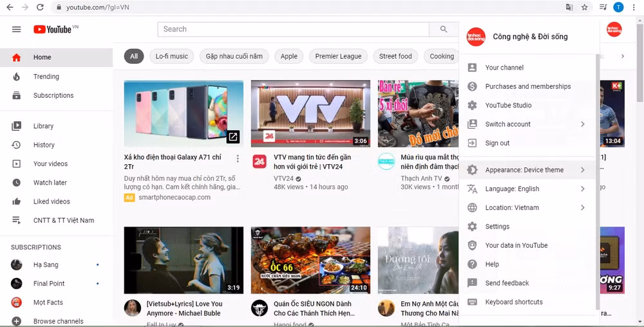Open the Galaxy A71 ad options menu

point(238,159)
